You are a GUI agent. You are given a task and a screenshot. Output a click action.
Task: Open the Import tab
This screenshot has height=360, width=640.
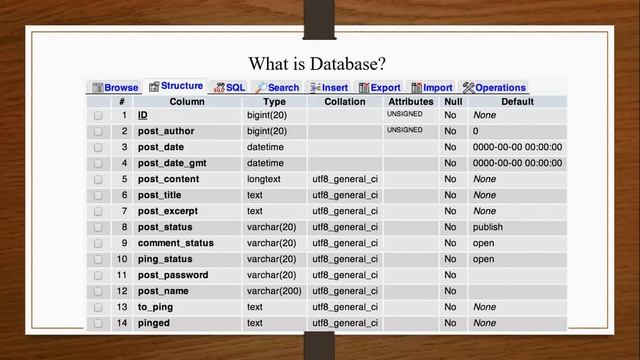[432, 88]
